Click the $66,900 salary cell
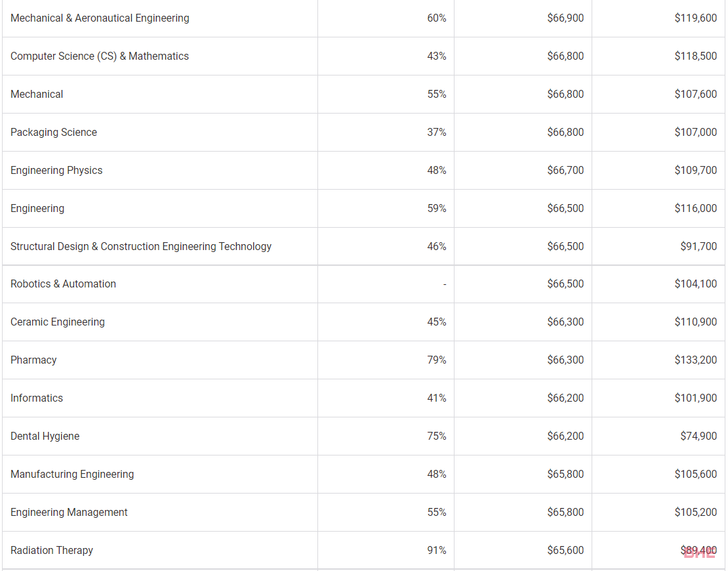Image resolution: width=728 pixels, height=571 pixels. (565, 18)
